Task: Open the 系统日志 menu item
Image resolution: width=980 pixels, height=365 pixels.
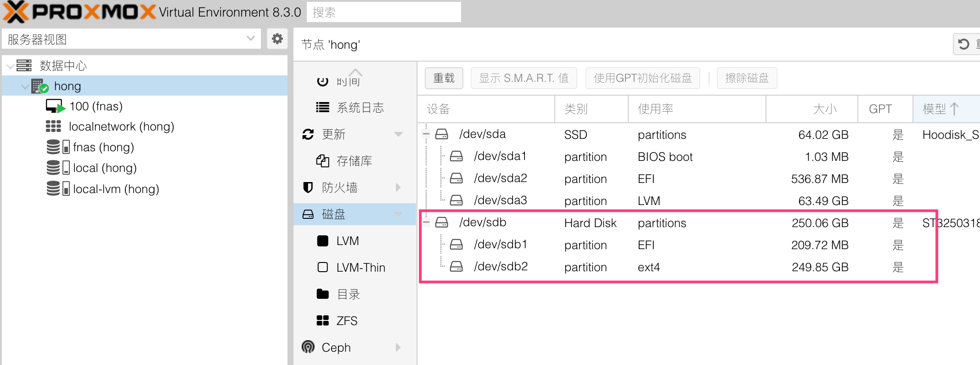Action: (360, 108)
